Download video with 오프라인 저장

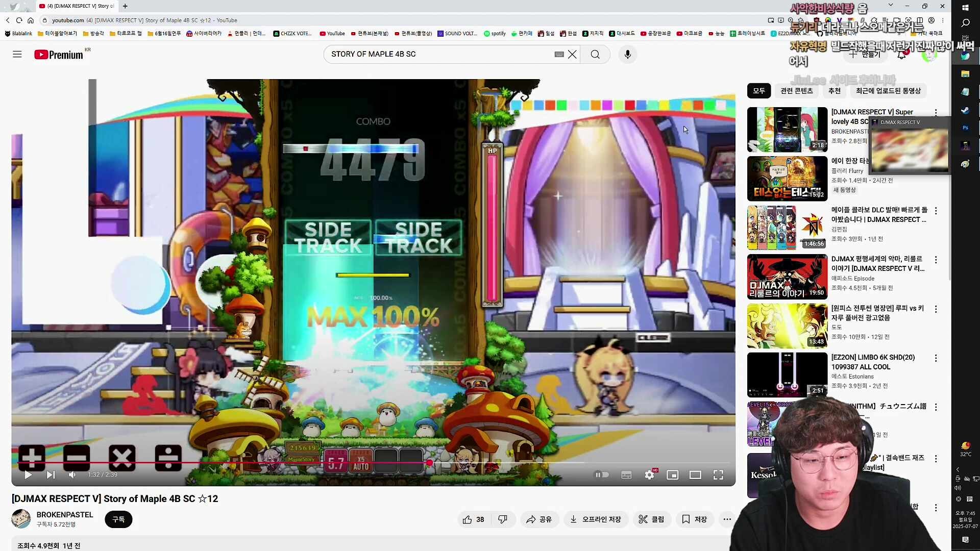[x=595, y=519]
